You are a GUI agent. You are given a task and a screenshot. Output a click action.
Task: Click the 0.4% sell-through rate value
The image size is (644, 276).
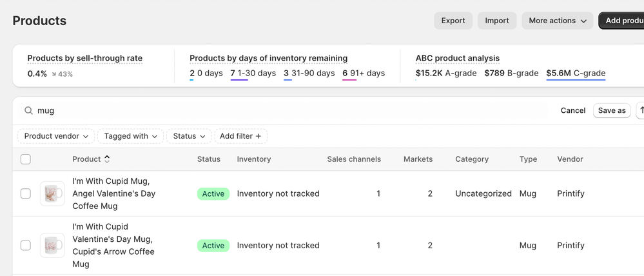[x=37, y=74]
